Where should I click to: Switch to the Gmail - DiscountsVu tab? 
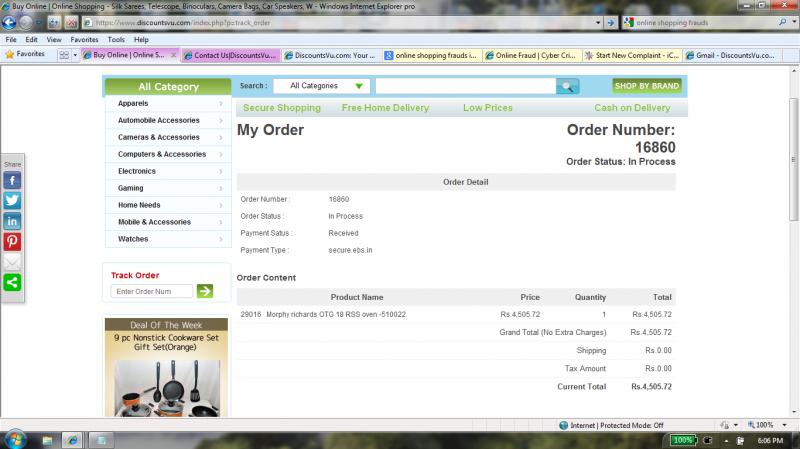coord(733,55)
